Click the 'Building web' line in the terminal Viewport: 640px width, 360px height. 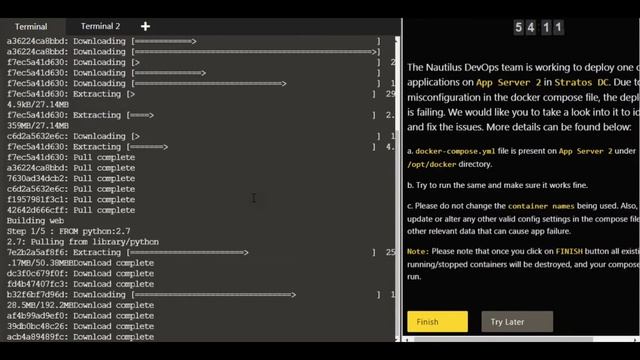pyautogui.click(x=36, y=221)
